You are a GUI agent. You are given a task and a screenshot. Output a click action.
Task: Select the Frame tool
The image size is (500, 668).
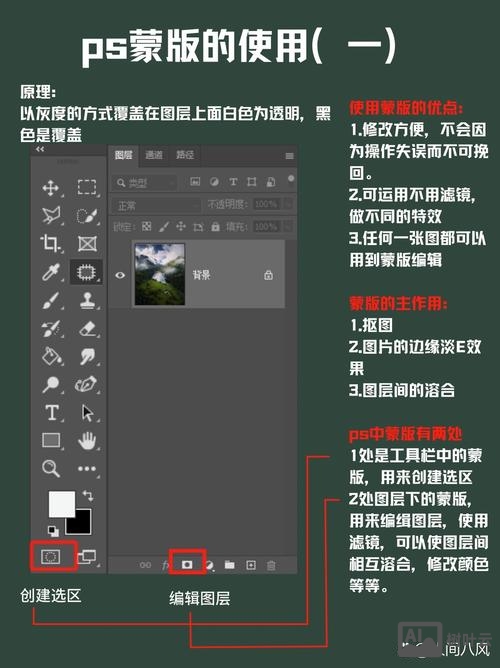pos(87,244)
